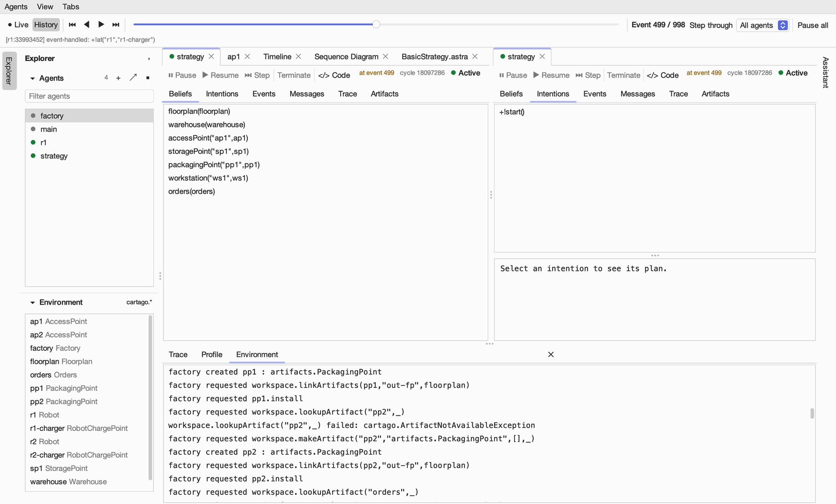Image resolution: width=836 pixels, height=504 pixels.
Task: Add a new agent with plus icon
Action: [x=118, y=78]
